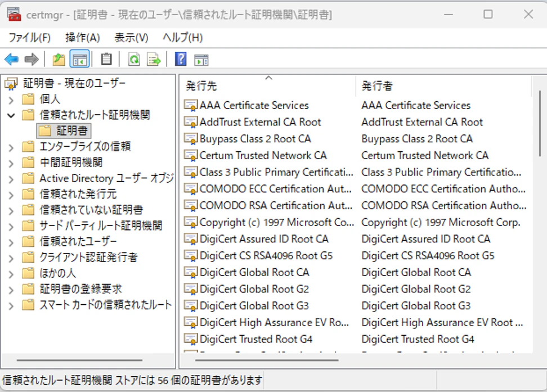Sort by the 発行者 column header
547x392 pixels.
444,86
